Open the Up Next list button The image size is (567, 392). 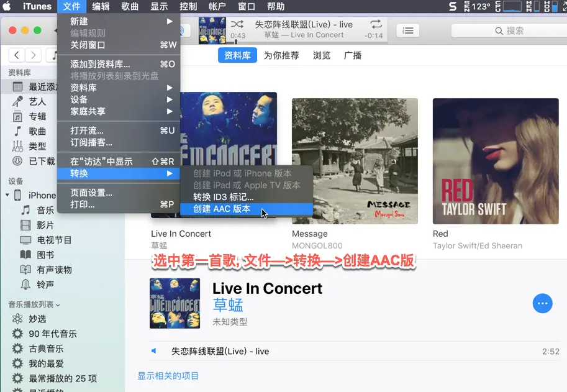coord(408,30)
